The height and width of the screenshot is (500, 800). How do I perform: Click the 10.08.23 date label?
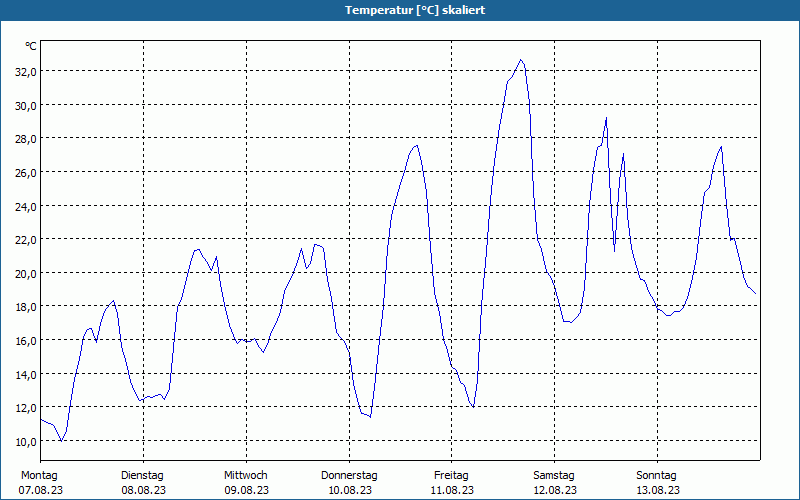[349, 490]
